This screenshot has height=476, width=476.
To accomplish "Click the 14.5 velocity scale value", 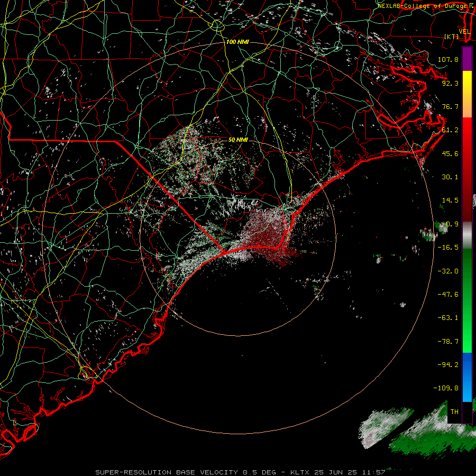I will [x=450, y=200].
